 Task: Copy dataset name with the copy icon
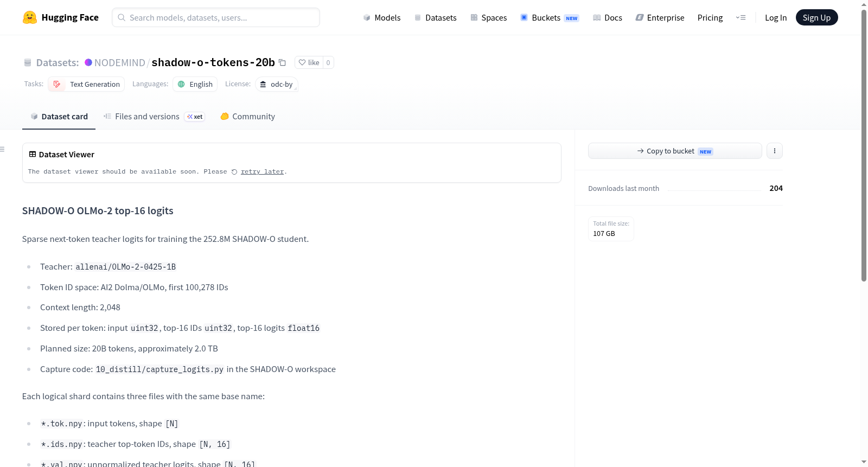click(x=282, y=62)
